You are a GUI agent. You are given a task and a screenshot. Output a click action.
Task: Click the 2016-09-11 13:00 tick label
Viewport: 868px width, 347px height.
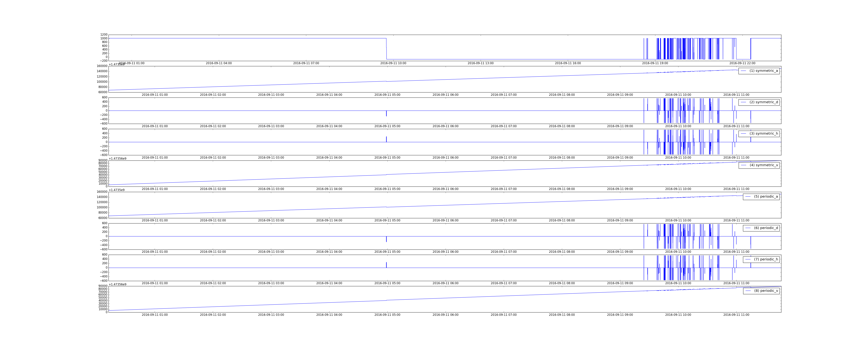(481, 63)
